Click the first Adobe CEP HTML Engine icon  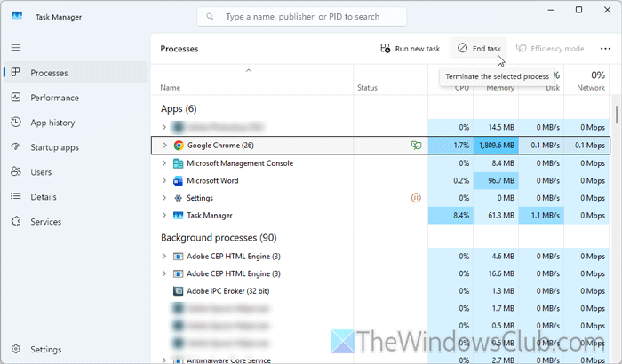[178, 257]
